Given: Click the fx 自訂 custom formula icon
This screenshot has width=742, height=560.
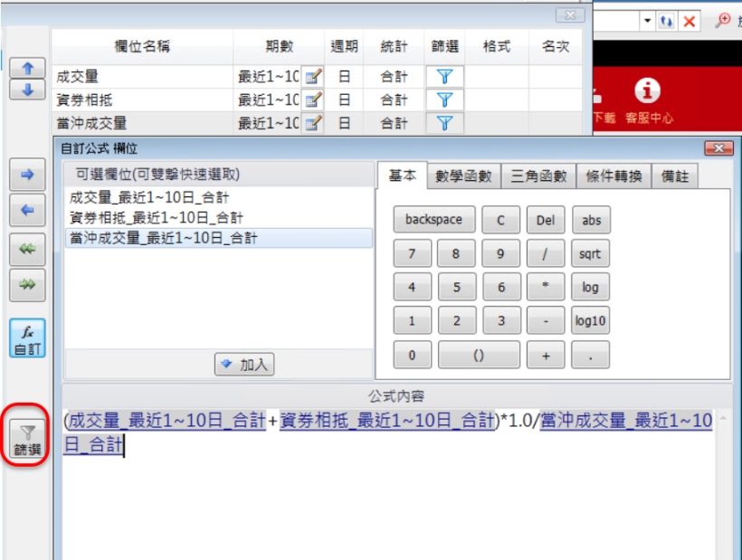Looking at the screenshot, I should [26, 336].
